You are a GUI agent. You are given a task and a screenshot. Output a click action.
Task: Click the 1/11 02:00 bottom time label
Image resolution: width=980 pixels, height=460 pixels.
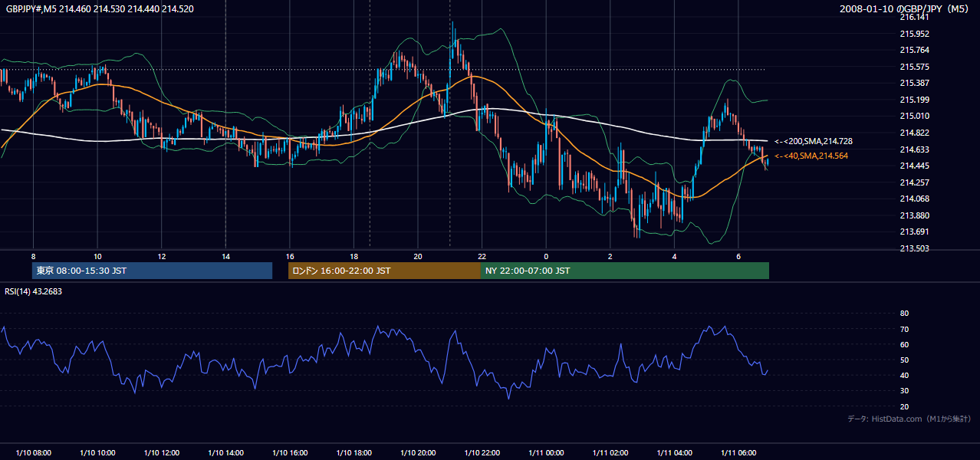click(x=610, y=453)
